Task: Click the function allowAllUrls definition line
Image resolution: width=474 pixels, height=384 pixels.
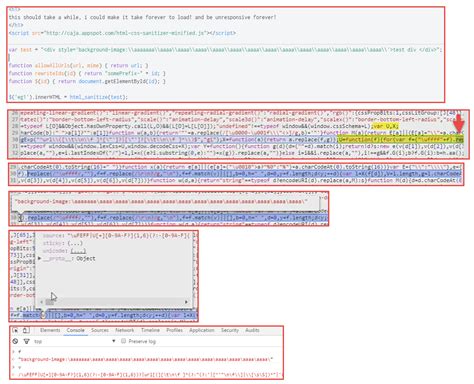Action: click(78, 65)
